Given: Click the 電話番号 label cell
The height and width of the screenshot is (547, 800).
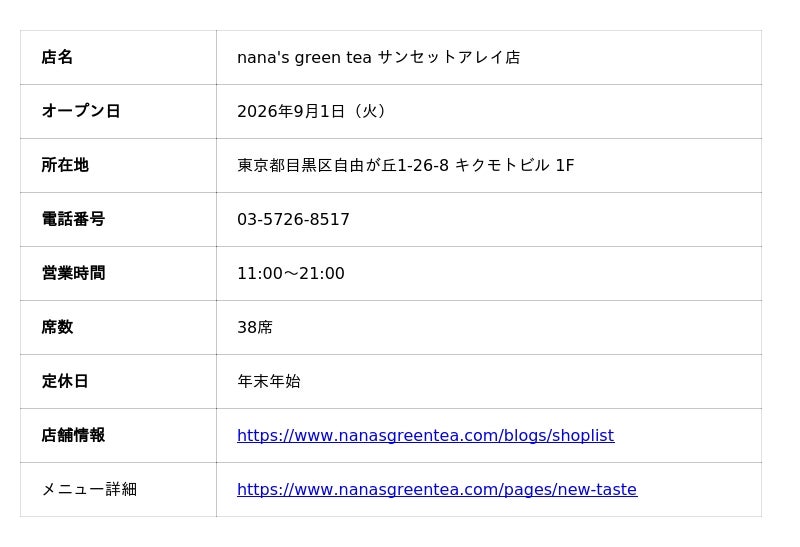Looking at the screenshot, I should [x=118, y=219].
